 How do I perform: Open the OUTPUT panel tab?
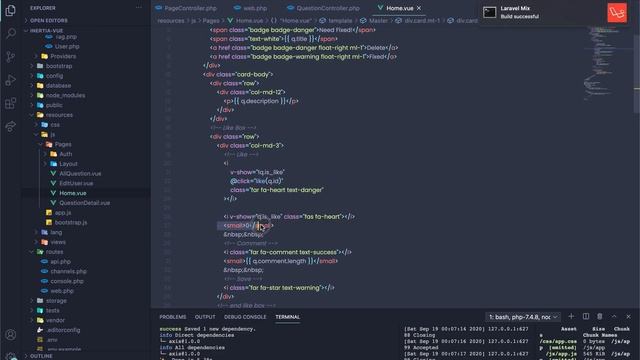coord(205,317)
